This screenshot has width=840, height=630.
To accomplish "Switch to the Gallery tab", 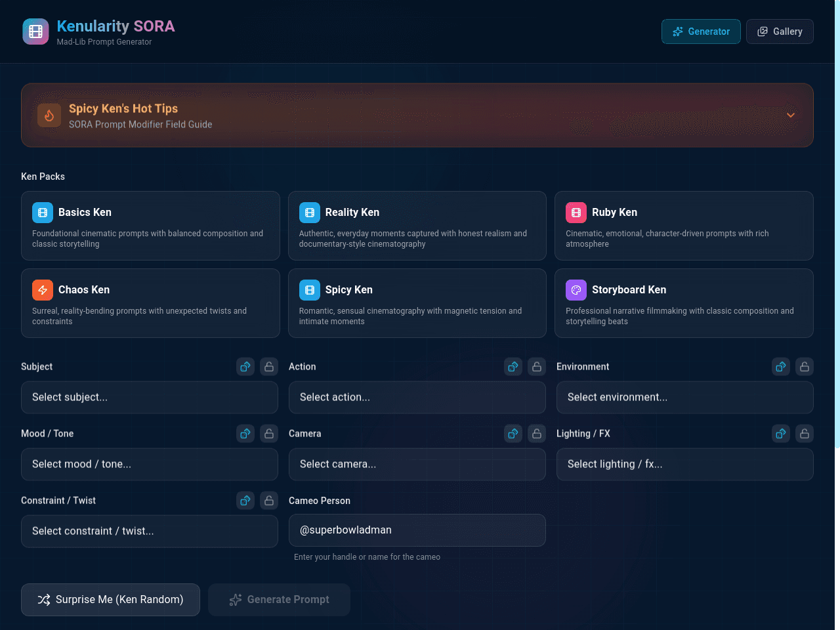I will click(x=780, y=31).
